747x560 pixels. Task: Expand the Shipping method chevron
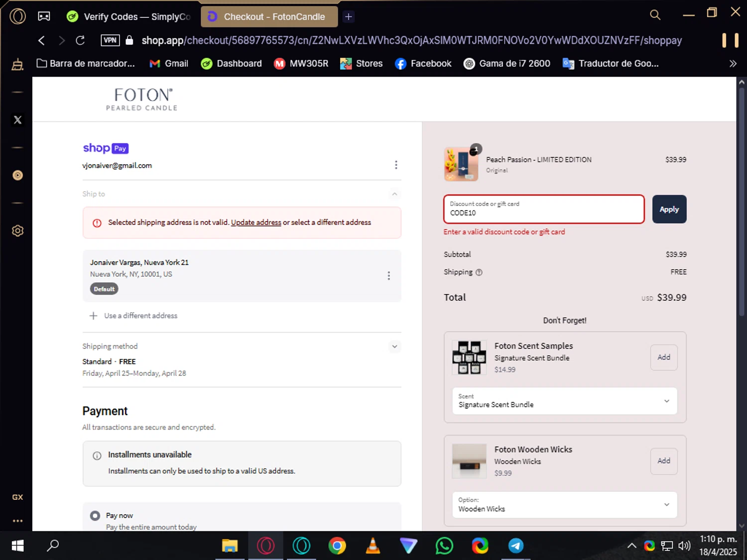[x=394, y=346]
